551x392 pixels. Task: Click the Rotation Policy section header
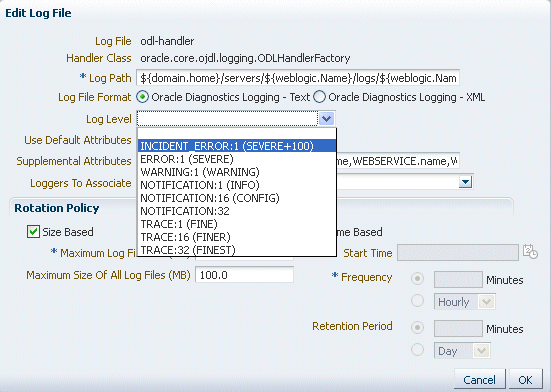pos(57,208)
